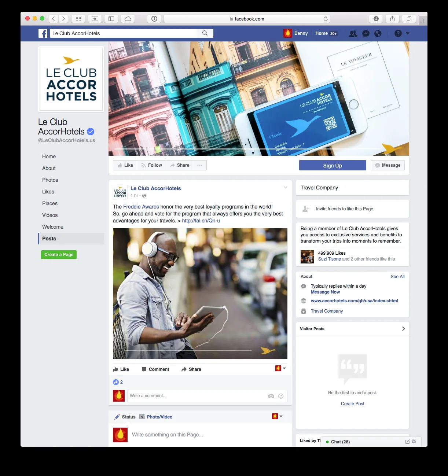Click the Create Post link
This screenshot has width=448, height=476.
point(353,404)
